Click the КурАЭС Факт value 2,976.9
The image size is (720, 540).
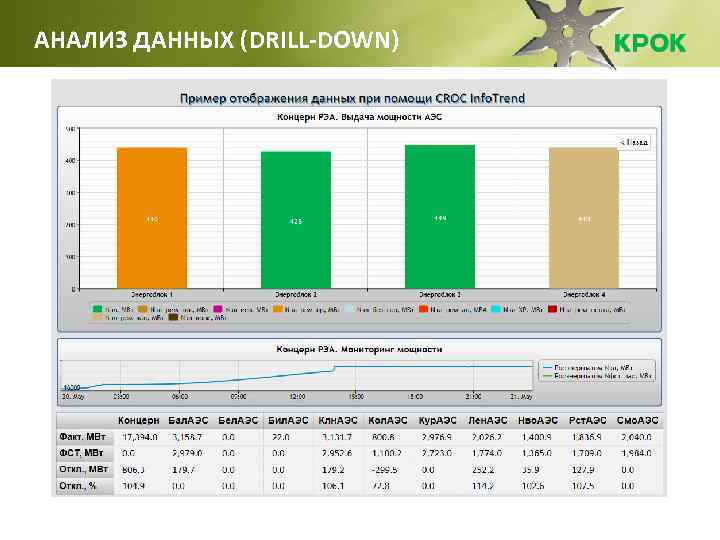[436, 437]
